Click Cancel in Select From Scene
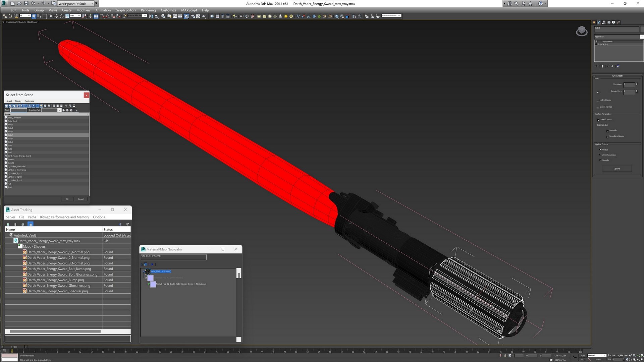Viewport: 644px width, 362px height. click(81, 199)
